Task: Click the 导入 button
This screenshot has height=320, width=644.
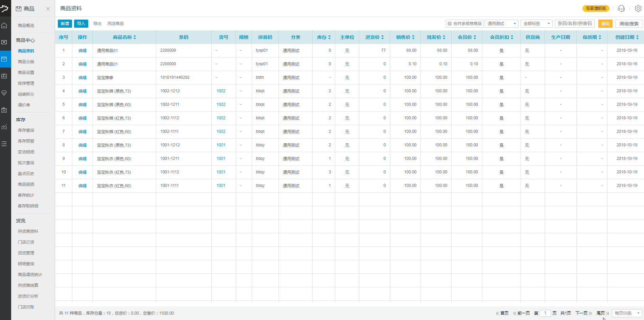Action: click(x=81, y=24)
